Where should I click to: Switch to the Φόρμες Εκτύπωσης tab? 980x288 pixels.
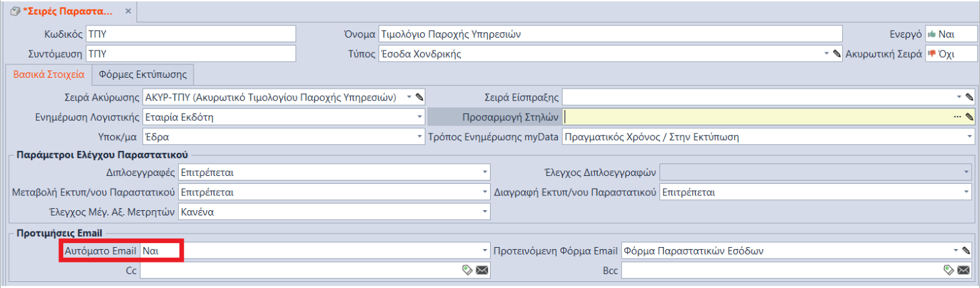[142, 75]
